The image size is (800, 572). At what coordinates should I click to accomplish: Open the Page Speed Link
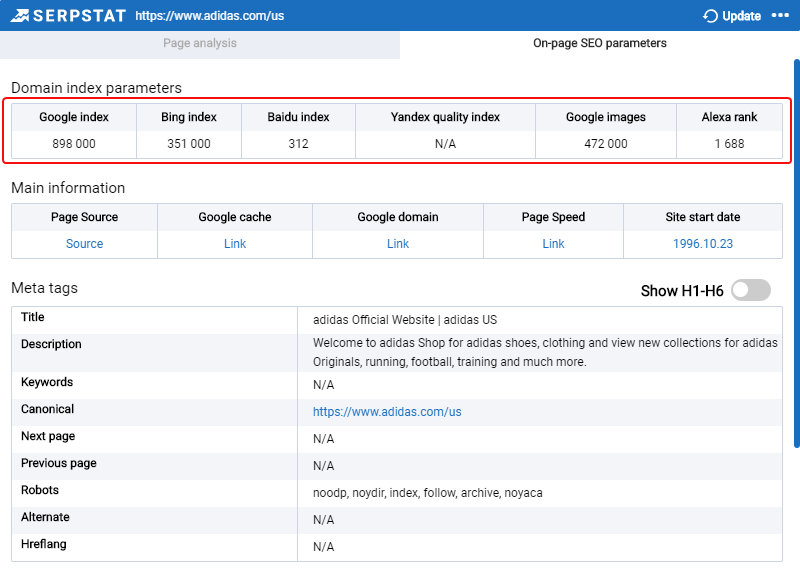[553, 244]
